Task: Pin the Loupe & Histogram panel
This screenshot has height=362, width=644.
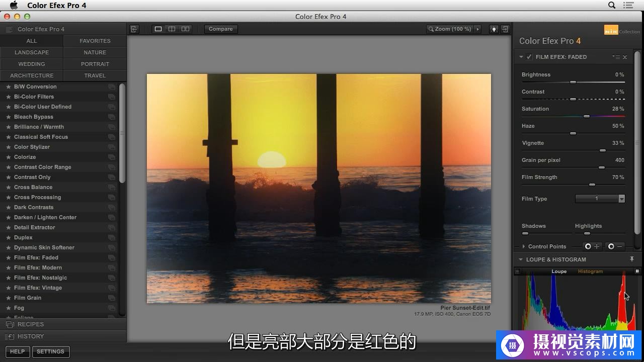Action: pyautogui.click(x=632, y=259)
